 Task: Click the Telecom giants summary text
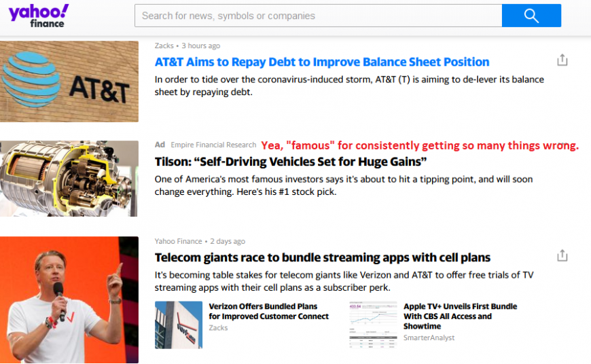click(x=344, y=281)
